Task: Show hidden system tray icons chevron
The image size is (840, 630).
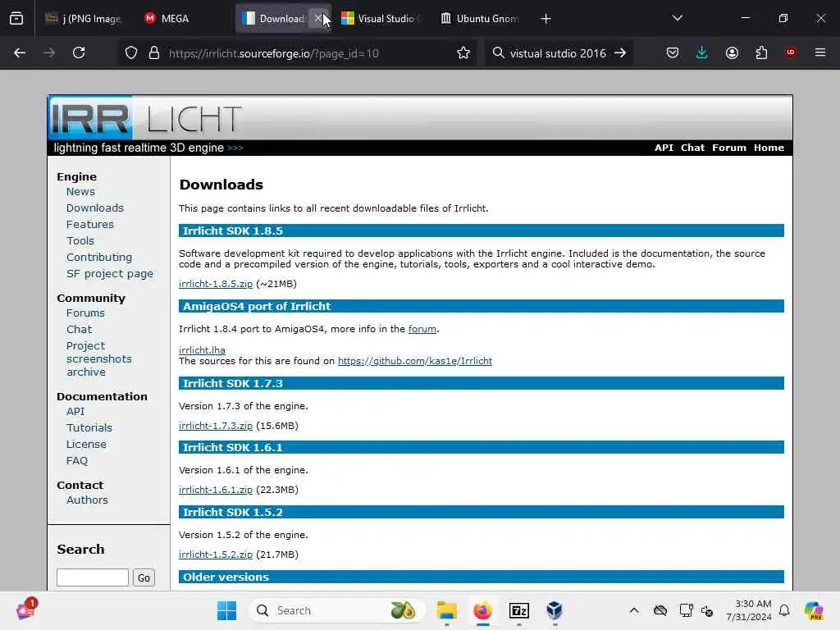Action: (x=634, y=610)
